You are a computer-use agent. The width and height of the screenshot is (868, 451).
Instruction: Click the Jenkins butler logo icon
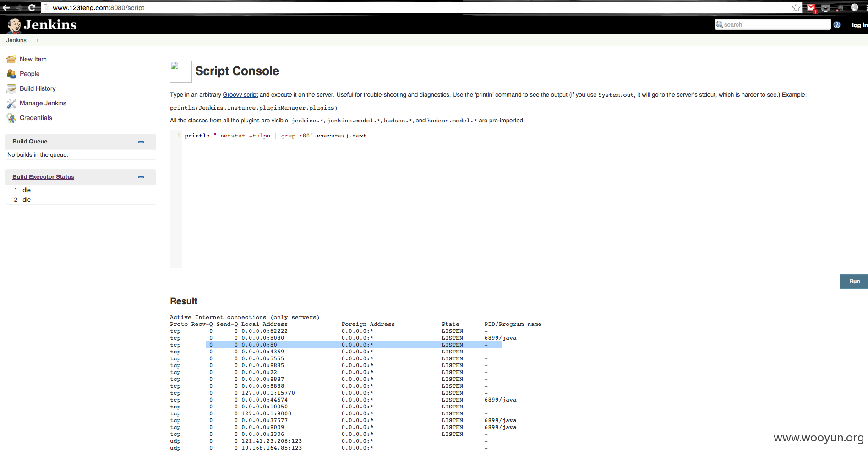(14, 26)
